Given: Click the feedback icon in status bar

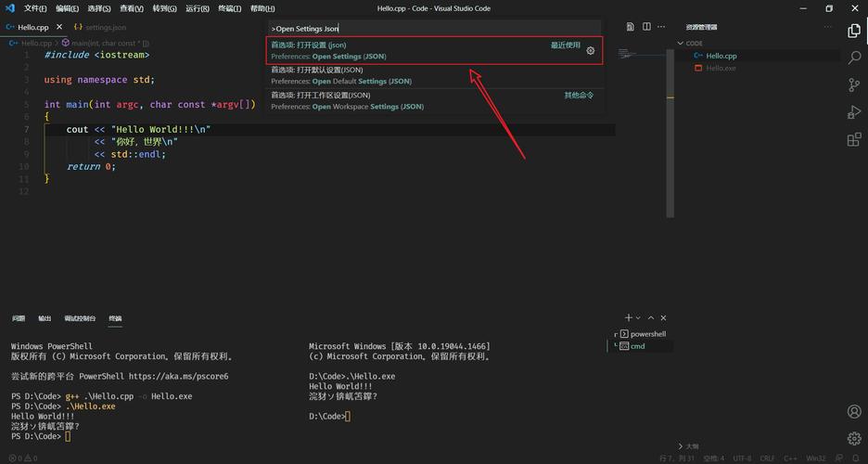Looking at the screenshot, I should pyautogui.click(x=840, y=458).
